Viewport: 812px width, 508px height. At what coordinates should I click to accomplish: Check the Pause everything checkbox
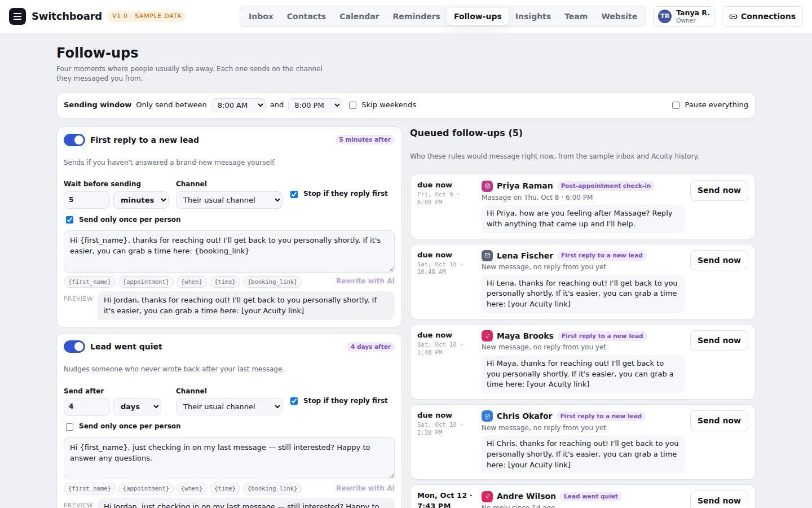[x=676, y=105]
